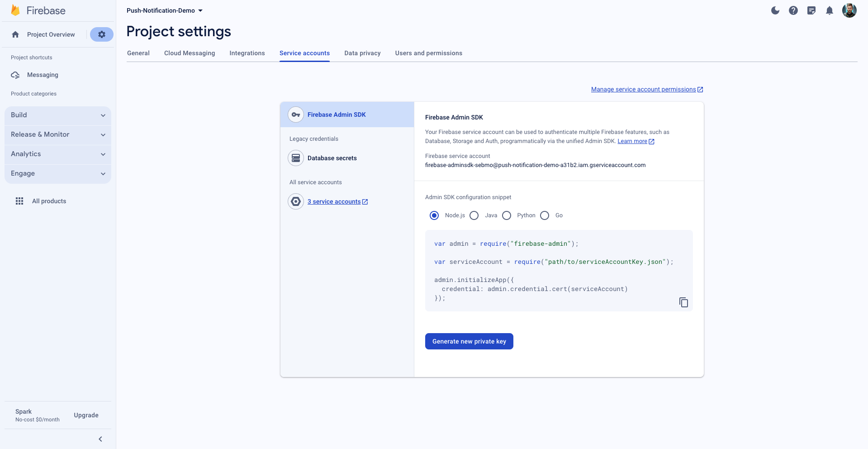
Task: Expand the Analytics category
Action: [x=58, y=154]
